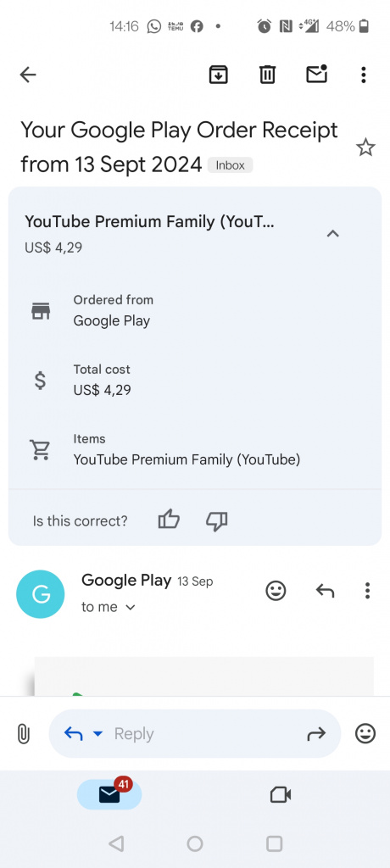The width and height of the screenshot is (390, 868).
Task: Open emoji picker beside reply box
Action: [365, 734]
